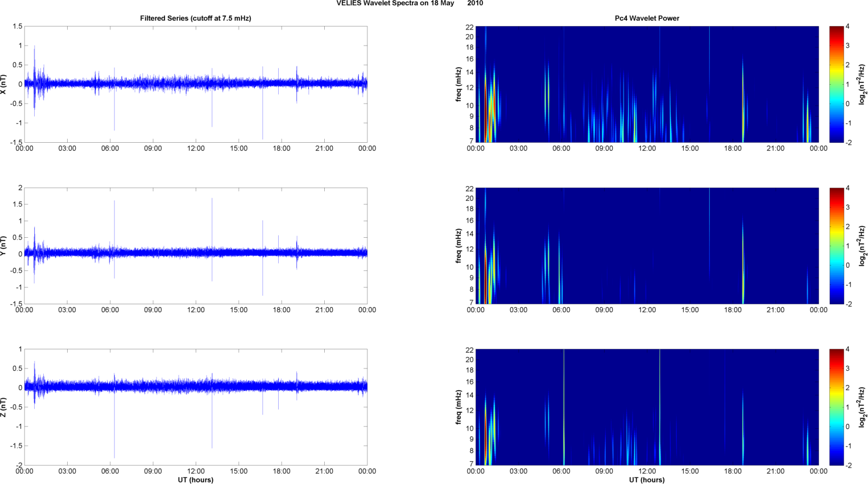
Task: Select the Pc4 Wavelet Power column title
Action: click(x=647, y=18)
